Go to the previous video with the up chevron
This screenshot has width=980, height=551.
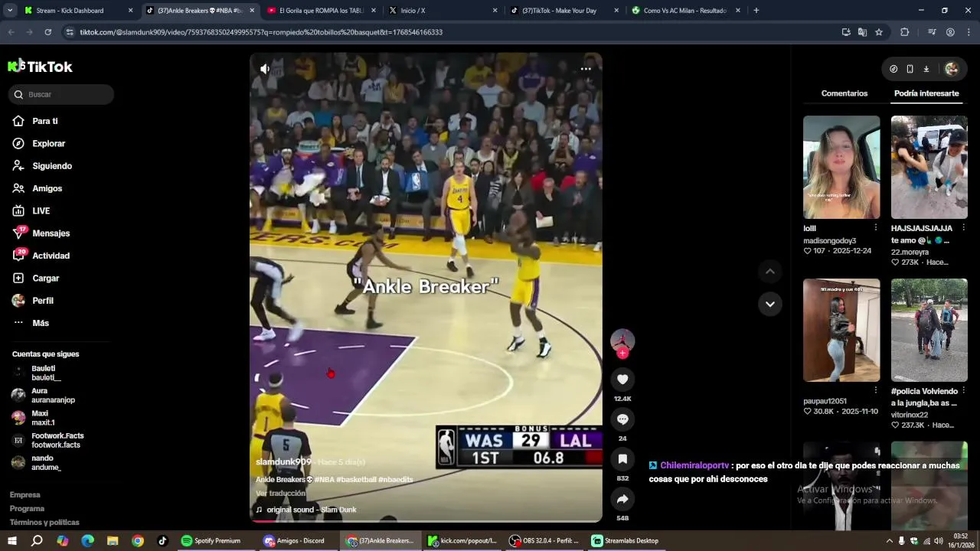(x=770, y=272)
